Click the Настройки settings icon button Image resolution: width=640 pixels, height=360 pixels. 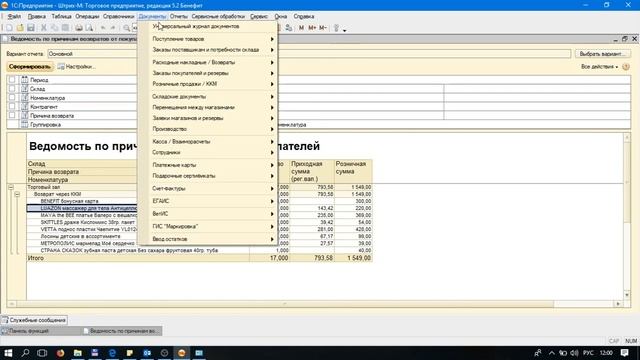[76, 67]
